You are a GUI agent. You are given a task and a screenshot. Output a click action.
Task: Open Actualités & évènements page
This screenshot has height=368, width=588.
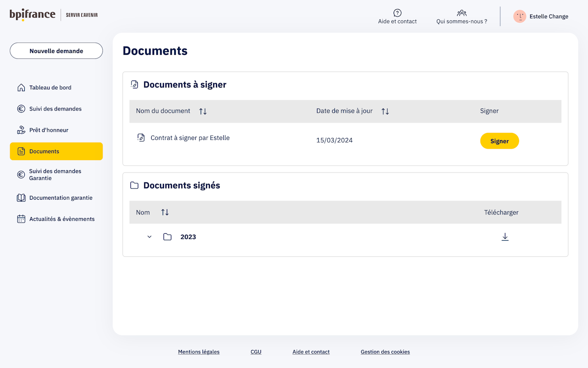point(62,219)
